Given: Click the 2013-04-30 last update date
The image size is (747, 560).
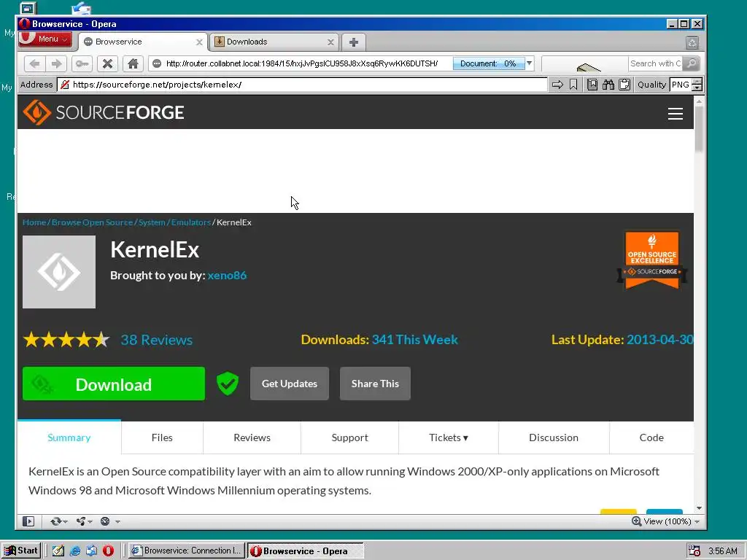Looking at the screenshot, I should click(x=659, y=340).
